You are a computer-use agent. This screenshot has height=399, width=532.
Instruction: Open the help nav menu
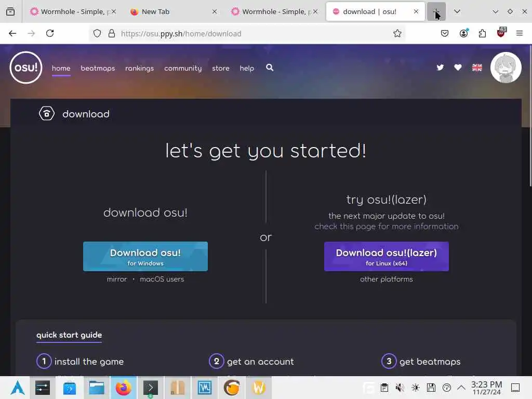(247, 68)
